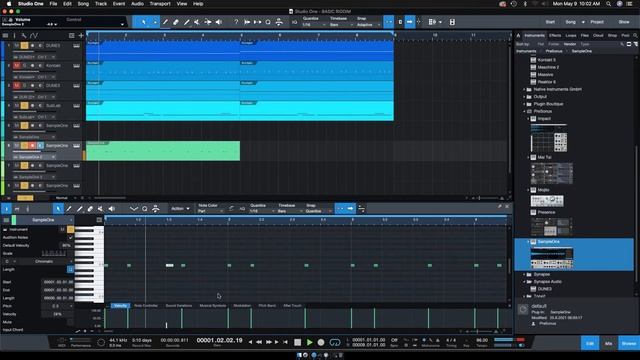Click the IQ input quantize icon in main toolbar
The image size is (640, 360).
point(294,22)
